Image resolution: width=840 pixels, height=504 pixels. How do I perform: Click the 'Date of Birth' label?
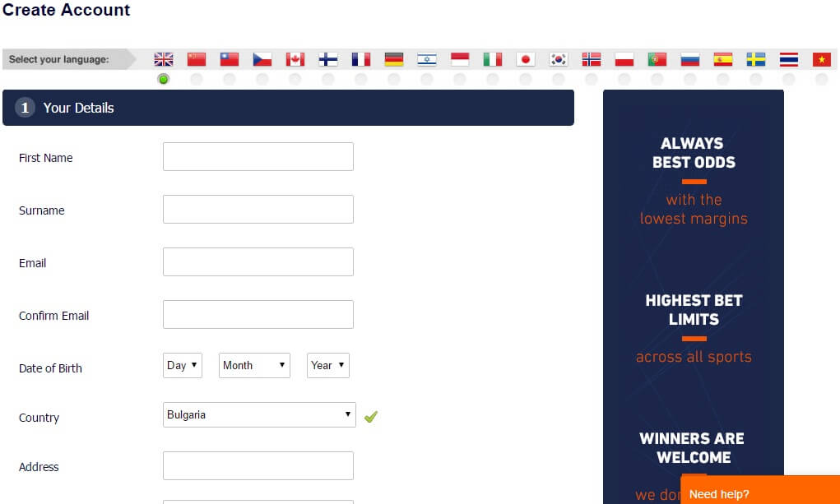(x=50, y=368)
